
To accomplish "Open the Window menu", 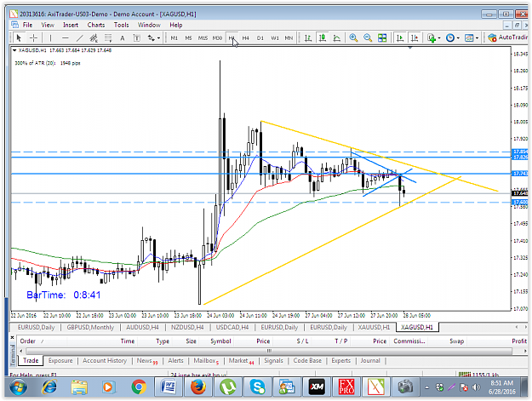I will pyautogui.click(x=149, y=25).
